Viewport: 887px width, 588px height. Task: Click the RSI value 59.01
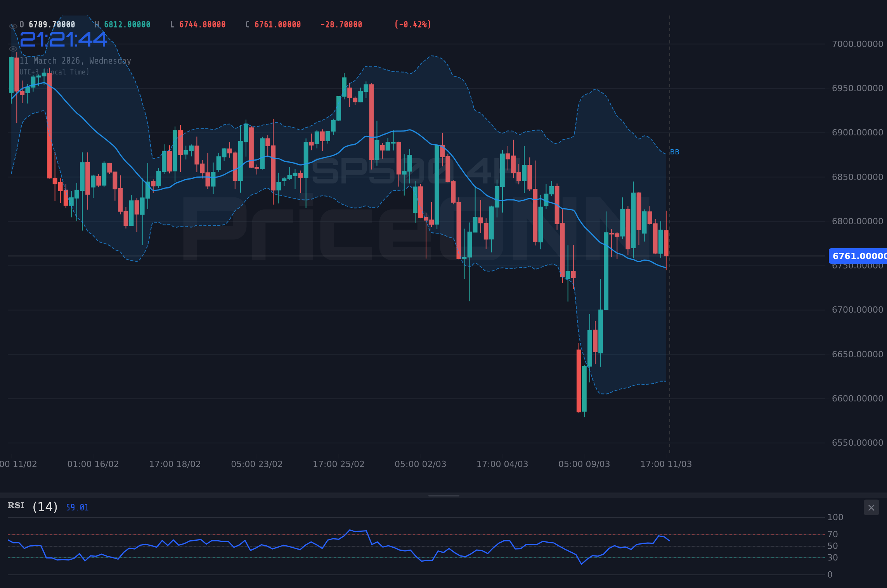[x=77, y=508]
